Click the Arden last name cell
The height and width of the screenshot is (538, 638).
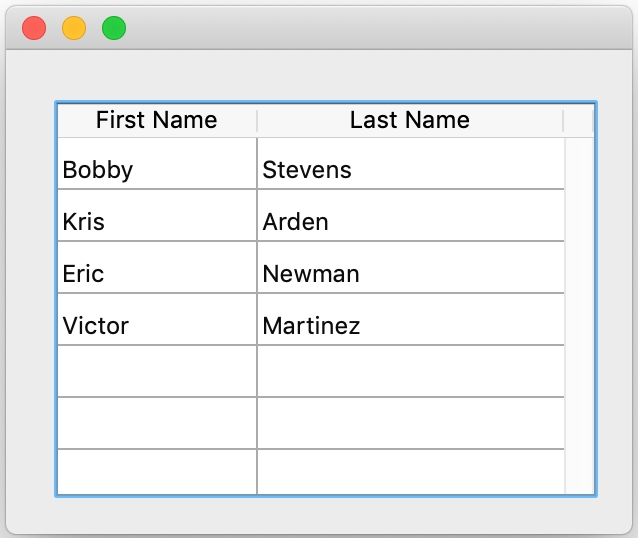click(x=410, y=221)
